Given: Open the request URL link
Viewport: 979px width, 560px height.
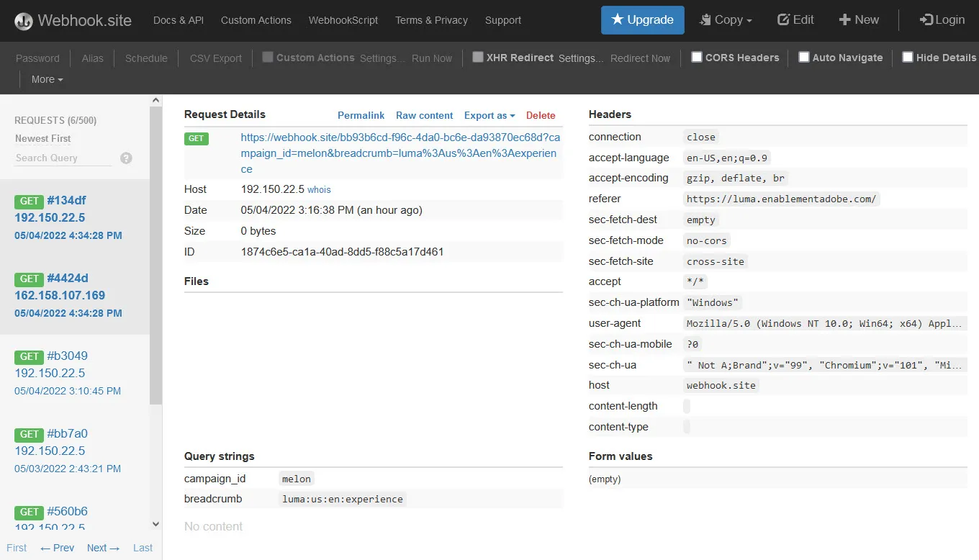Looking at the screenshot, I should [400, 153].
